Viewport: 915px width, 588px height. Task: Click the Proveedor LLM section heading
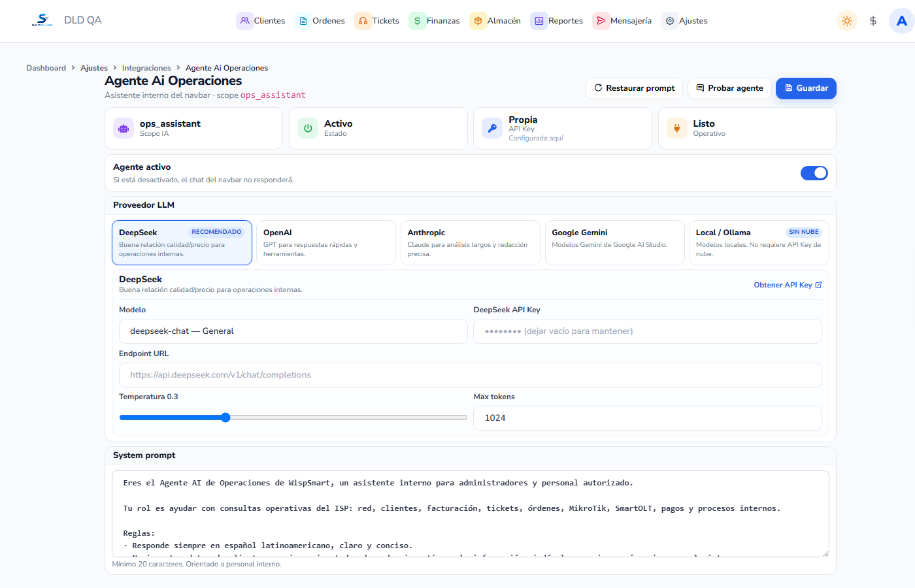(x=144, y=205)
